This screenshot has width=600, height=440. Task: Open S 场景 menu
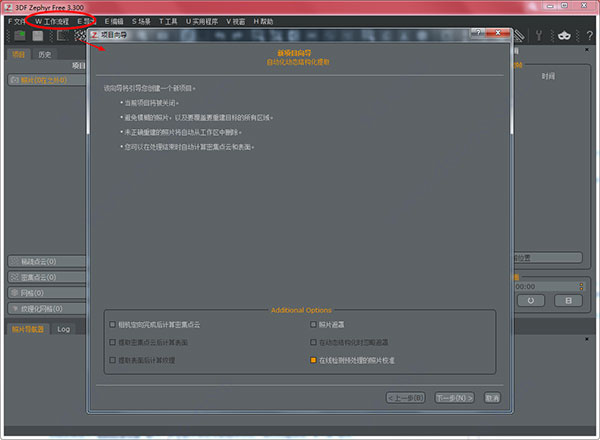141,21
